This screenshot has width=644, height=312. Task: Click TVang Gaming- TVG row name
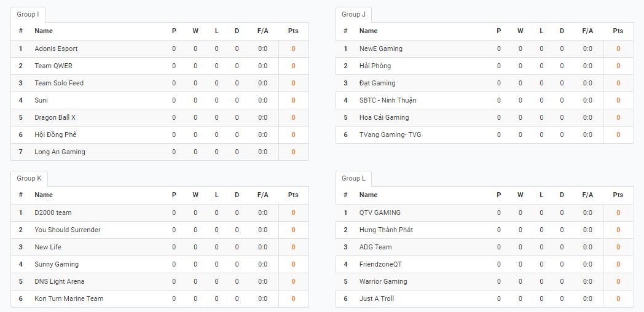click(x=390, y=135)
